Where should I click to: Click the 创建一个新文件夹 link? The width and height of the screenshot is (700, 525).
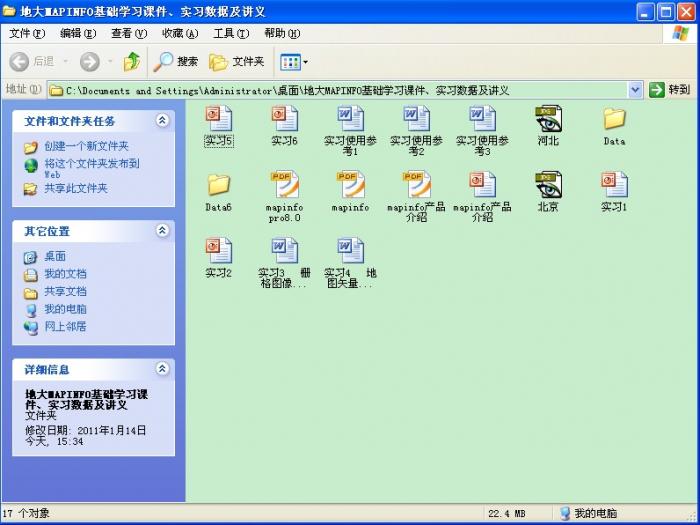click(88, 147)
